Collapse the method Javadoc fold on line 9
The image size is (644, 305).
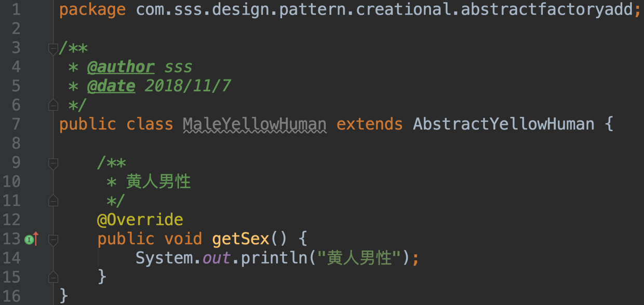[53, 164]
